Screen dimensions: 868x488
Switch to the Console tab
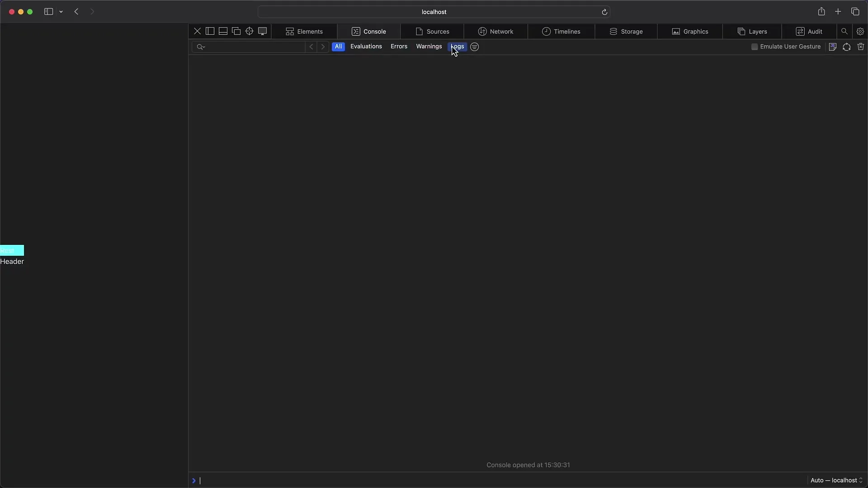click(x=369, y=31)
